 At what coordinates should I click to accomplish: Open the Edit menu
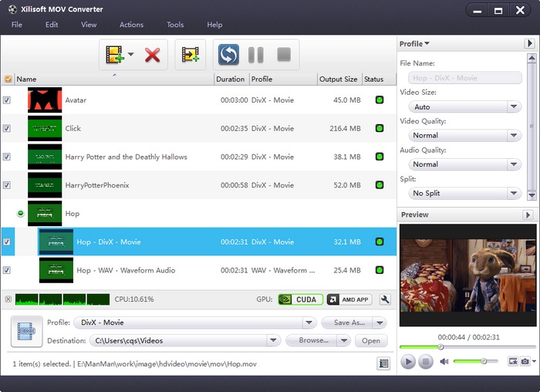(x=52, y=25)
